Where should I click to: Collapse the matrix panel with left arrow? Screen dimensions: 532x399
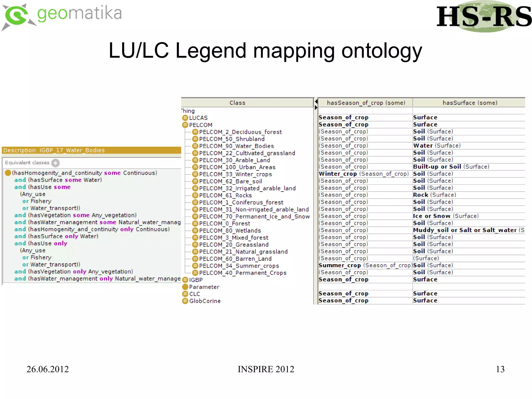pyautogui.click(x=316, y=101)
